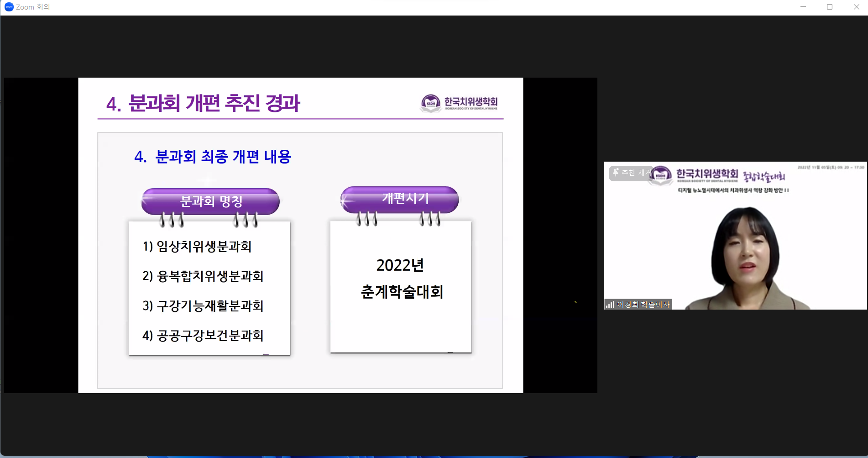Viewport: 868px width, 458px height.
Task: Click the Zoom app icon in title bar
Action: pos(9,7)
